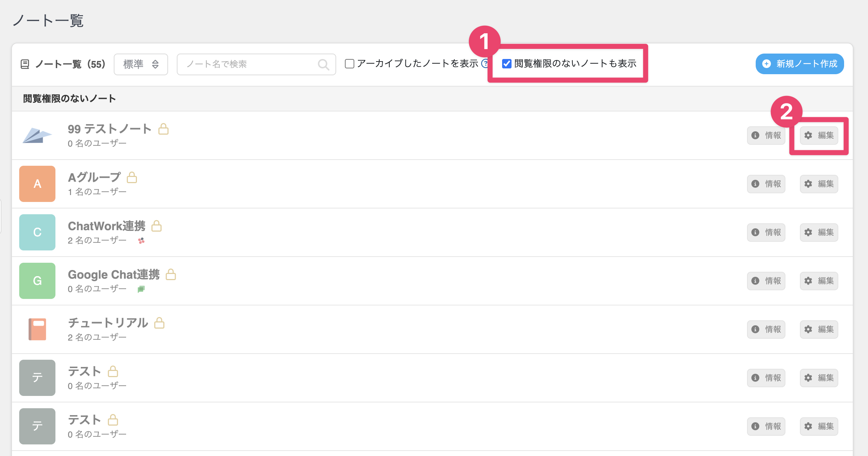This screenshot has width=868, height=456.
Task: Click into the ノート名で検索 search field
Action: [250, 64]
